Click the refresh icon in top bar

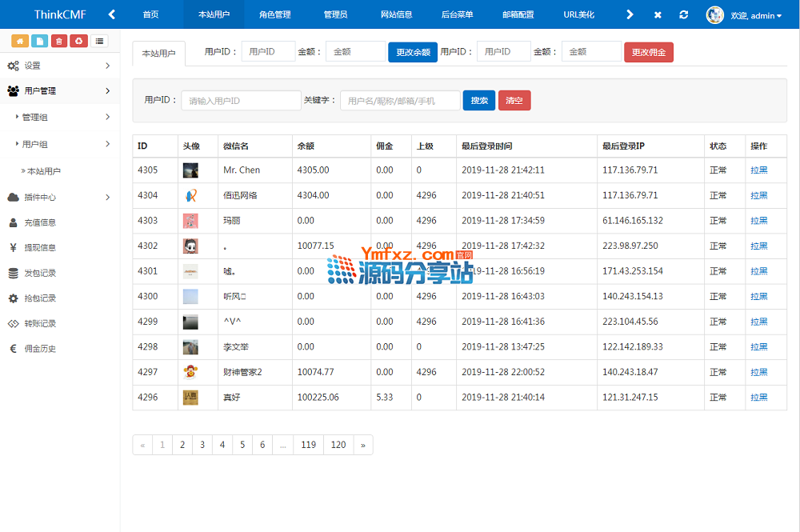[683, 14]
